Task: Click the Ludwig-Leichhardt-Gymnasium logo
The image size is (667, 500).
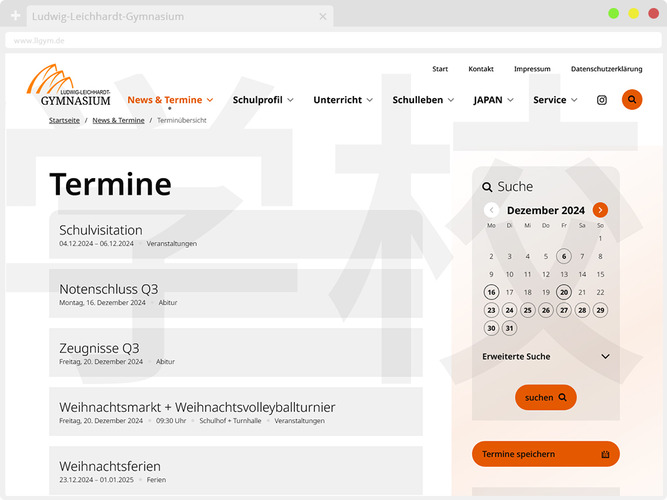Action: (68, 86)
